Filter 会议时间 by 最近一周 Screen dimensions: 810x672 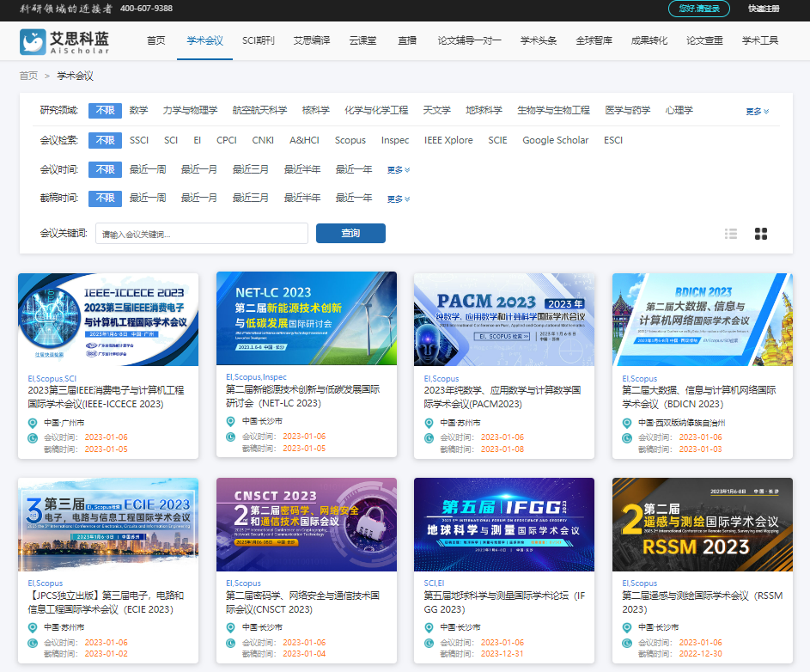(148, 169)
